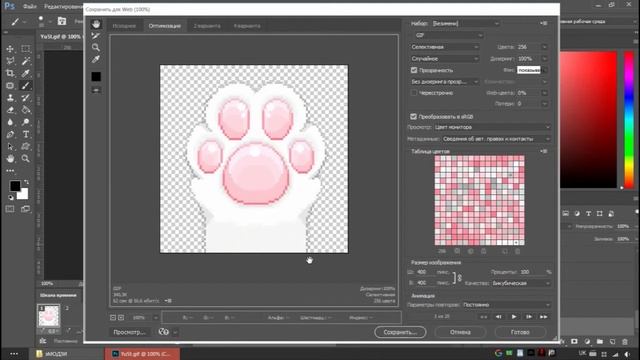Select the Eyedropper tool in Save for Web dialog
Viewport: 640px width, 360px height.
96,60
